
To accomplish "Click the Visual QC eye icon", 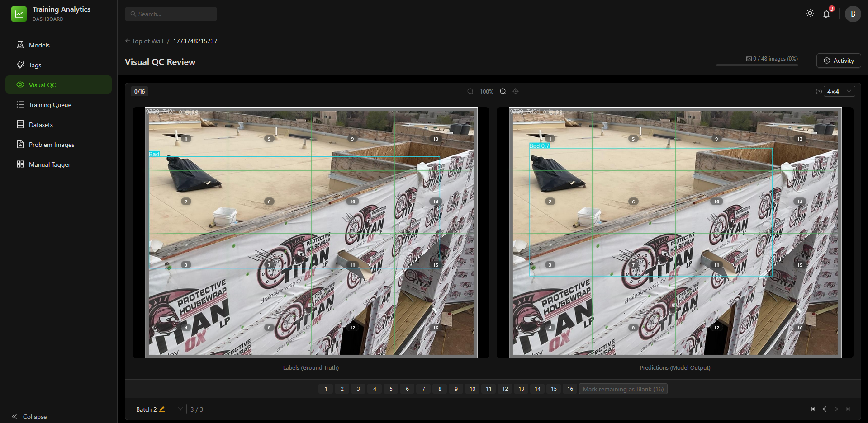I will click(x=20, y=85).
